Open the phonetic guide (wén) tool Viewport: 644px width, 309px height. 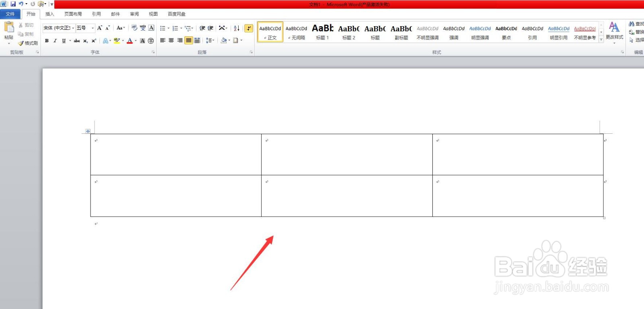(x=143, y=28)
